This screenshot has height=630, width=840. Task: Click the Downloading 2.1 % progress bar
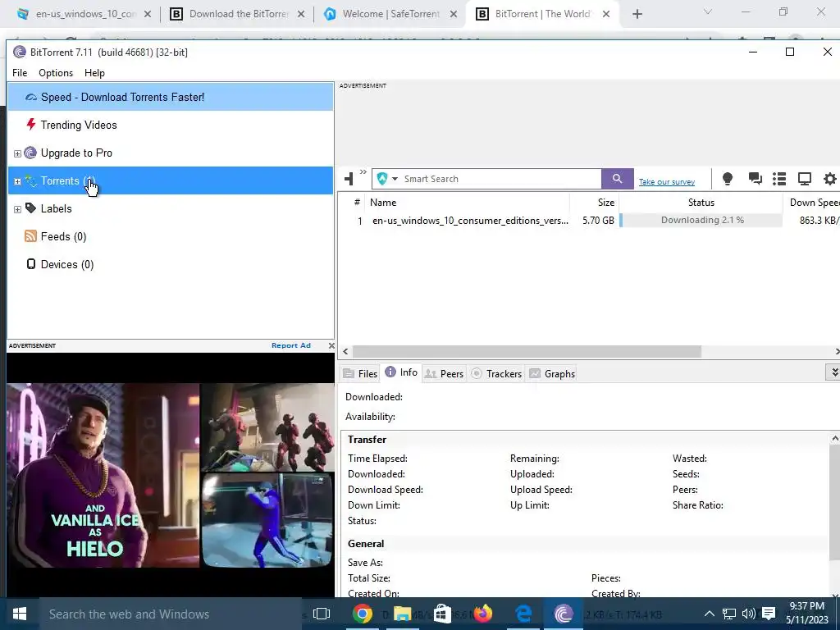tap(701, 220)
